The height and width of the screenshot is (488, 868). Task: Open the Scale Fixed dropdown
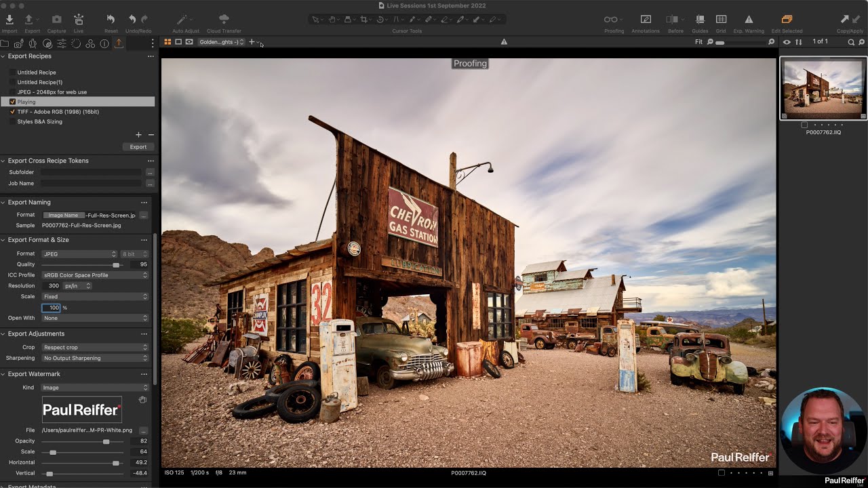(95, 296)
